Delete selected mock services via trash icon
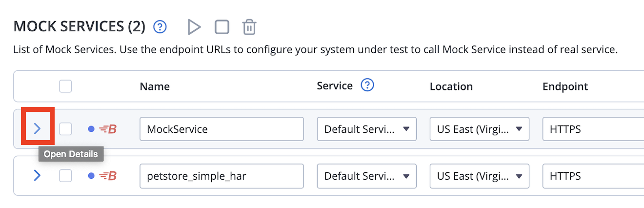This screenshot has width=644, height=208. click(249, 27)
